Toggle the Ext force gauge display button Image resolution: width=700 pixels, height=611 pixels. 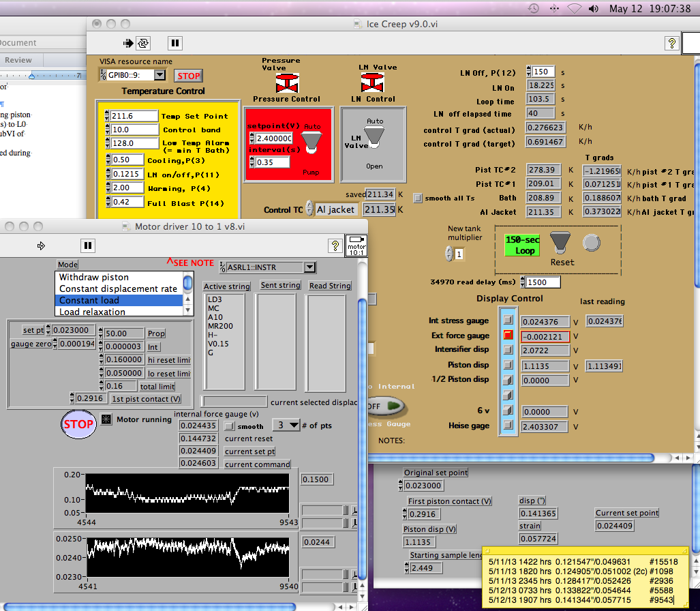508,336
